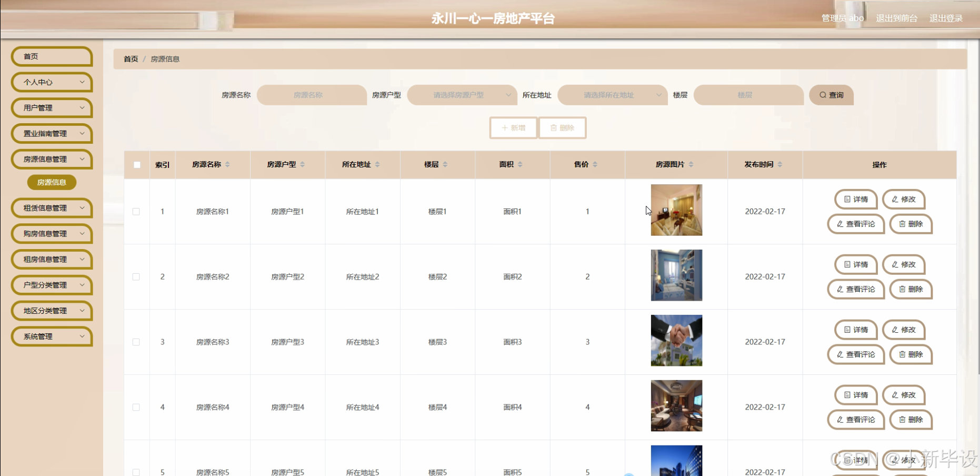Check the checkbox for row 2
Screen dimensions: 980x476
click(x=136, y=277)
